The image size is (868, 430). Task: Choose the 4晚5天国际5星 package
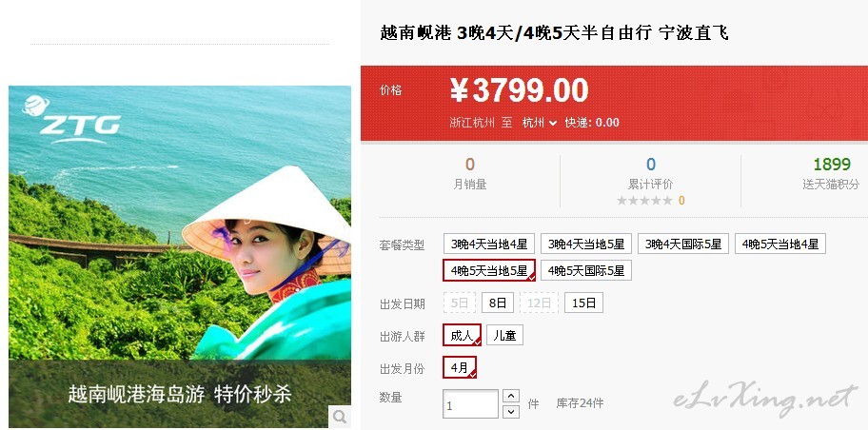586,270
